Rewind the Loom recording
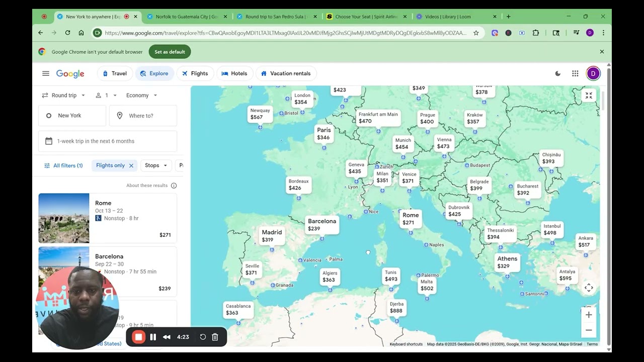This screenshot has height=362, width=644. coord(167,337)
